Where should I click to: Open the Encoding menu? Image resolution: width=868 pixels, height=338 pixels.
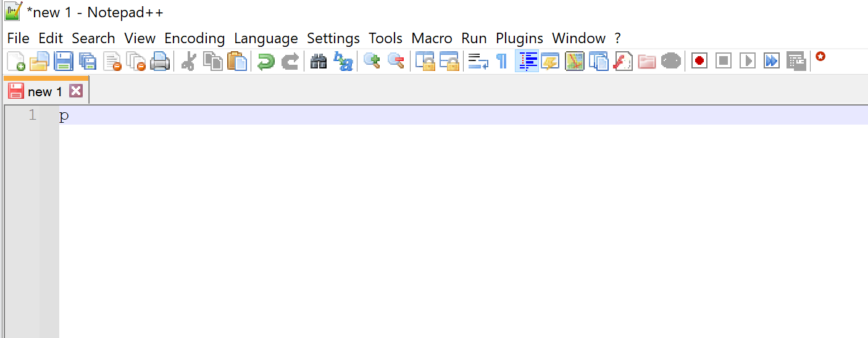(194, 38)
